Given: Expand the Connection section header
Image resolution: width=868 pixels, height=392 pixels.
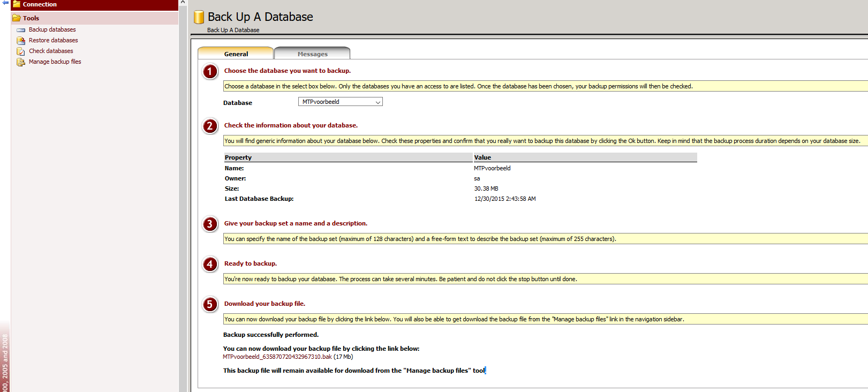Looking at the screenshot, I should pos(94,5).
